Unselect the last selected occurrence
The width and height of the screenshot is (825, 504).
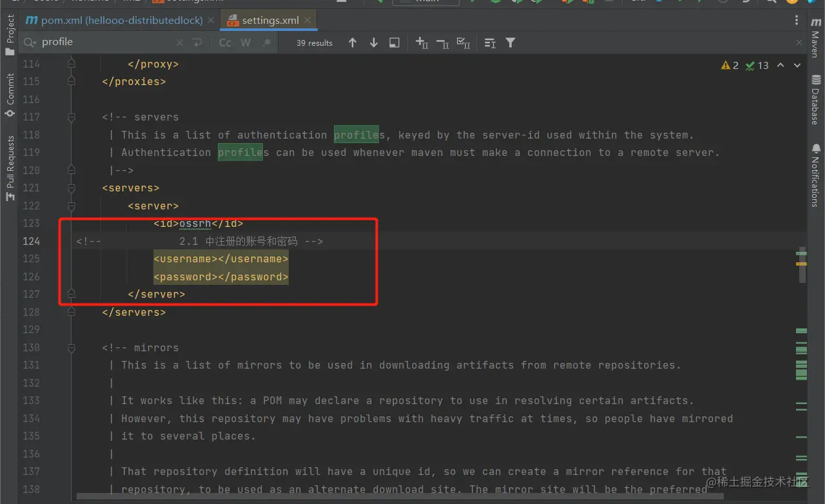point(443,43)
